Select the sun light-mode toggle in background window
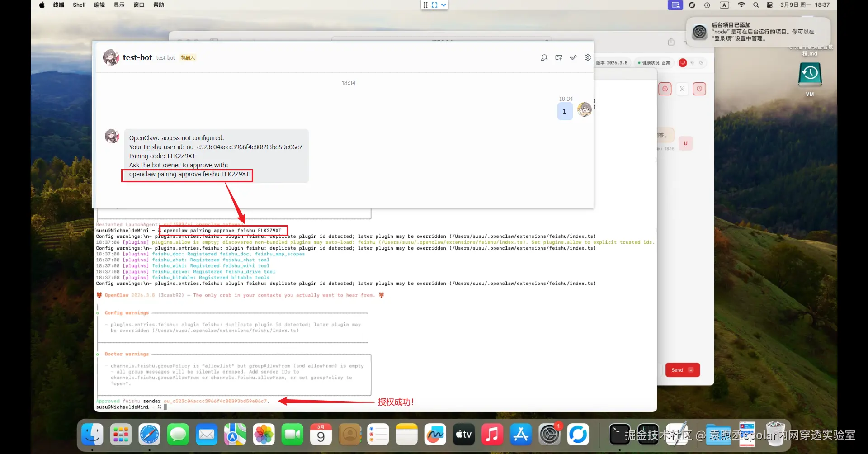Viewport: 868px width, 454px height. click(692, 63)
